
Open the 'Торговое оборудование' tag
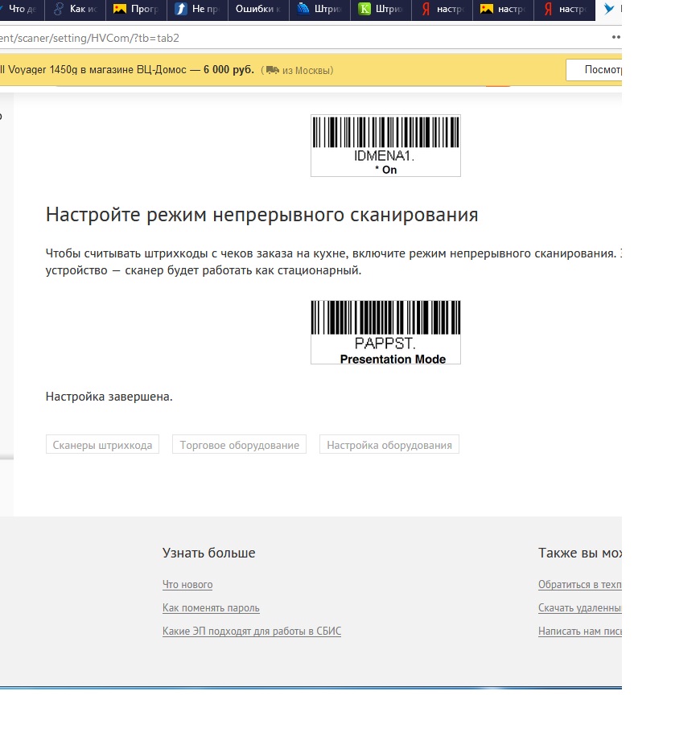[239, 445]
